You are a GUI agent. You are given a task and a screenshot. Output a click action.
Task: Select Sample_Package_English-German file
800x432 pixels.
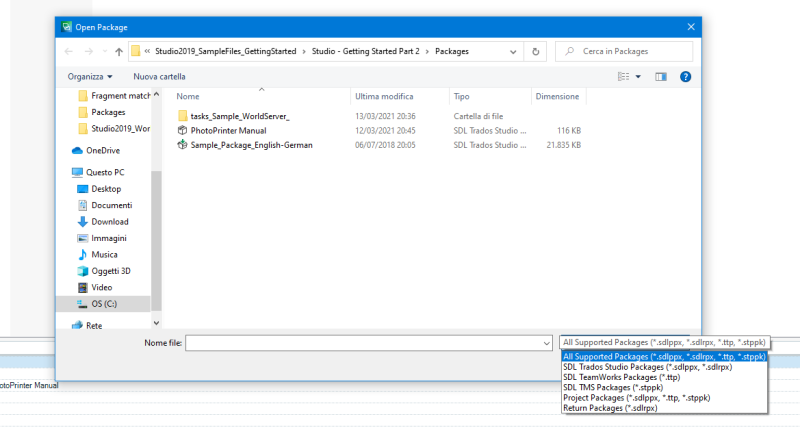coord(252,145)
